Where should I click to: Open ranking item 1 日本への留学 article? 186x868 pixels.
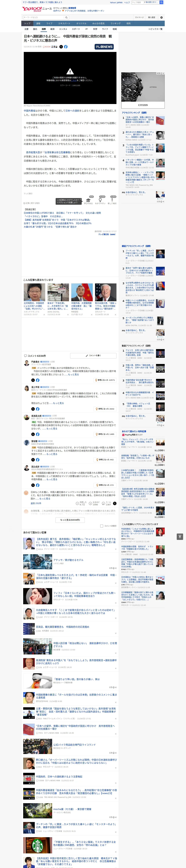coord(140,120)
